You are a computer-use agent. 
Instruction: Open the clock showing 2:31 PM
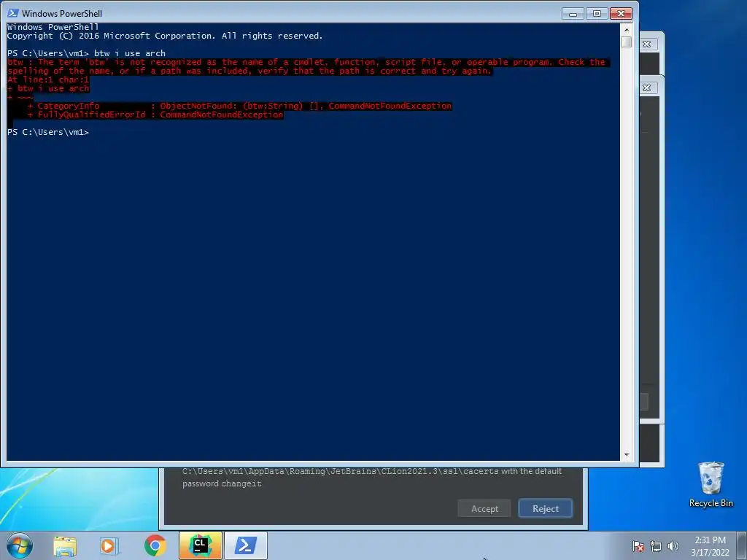coord(710,546)
